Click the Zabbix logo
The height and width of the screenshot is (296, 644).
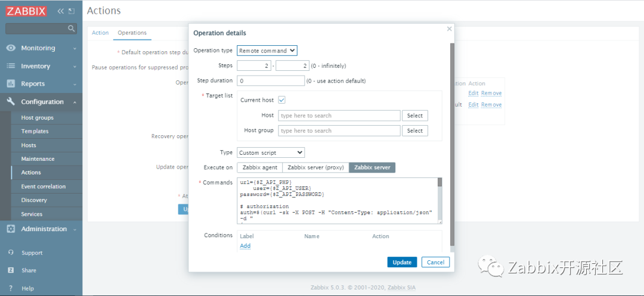26,11
